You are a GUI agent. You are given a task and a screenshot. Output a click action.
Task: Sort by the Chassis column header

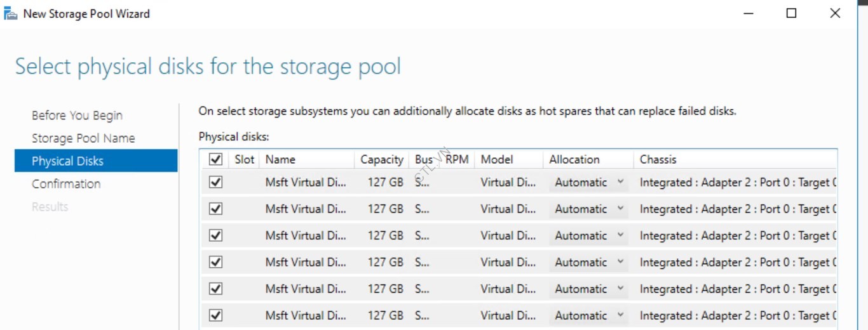pos(735,159)
